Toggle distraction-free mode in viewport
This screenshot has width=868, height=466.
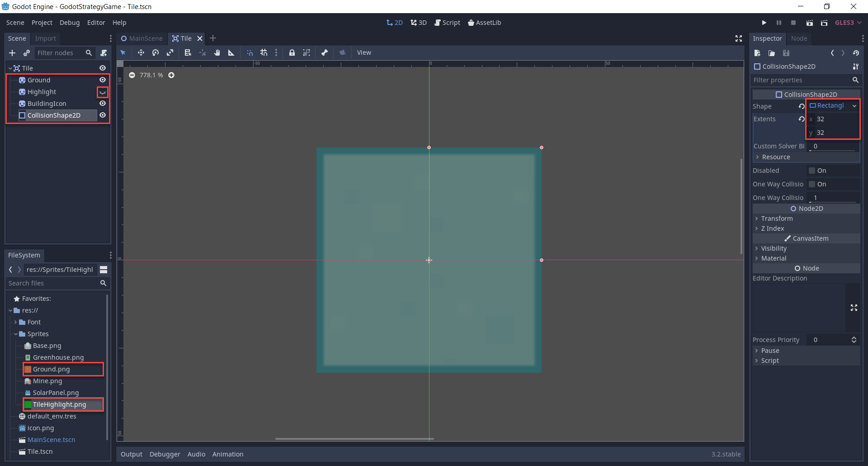pyautogui.click(x=739, y=38)
